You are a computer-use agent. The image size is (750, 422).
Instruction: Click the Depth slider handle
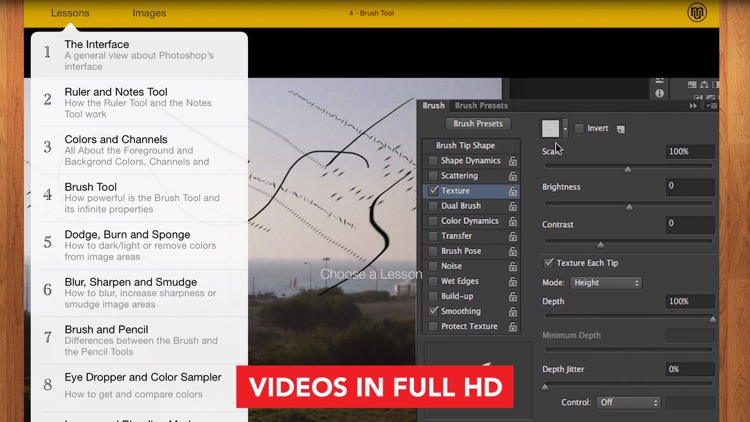[x=712, y=319]
